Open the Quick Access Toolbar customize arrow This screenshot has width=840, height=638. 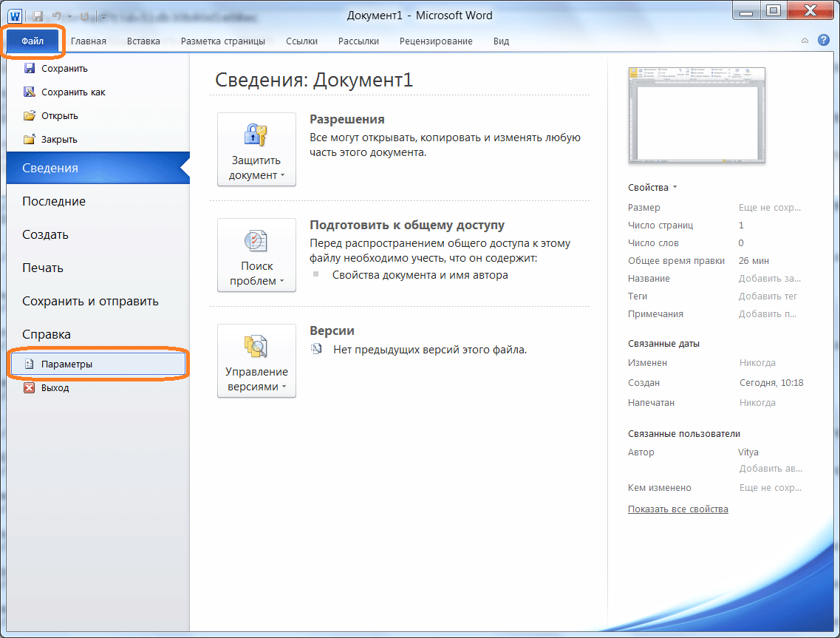103,16
